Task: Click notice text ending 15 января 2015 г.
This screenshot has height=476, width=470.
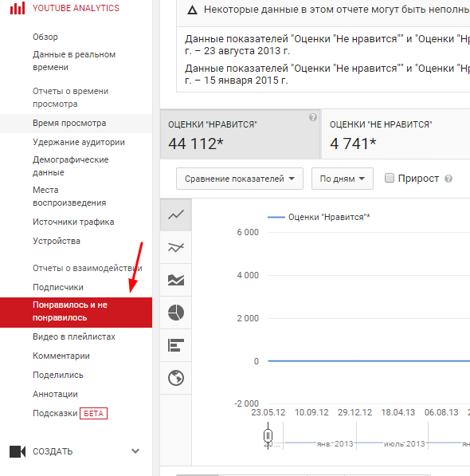Action: (x=327, y=74)
